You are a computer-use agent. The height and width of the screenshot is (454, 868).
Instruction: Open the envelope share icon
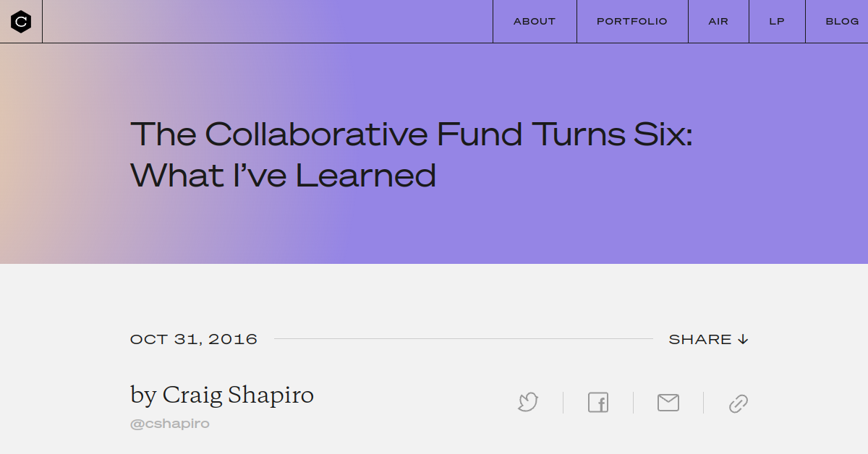[x=668, y=403]
